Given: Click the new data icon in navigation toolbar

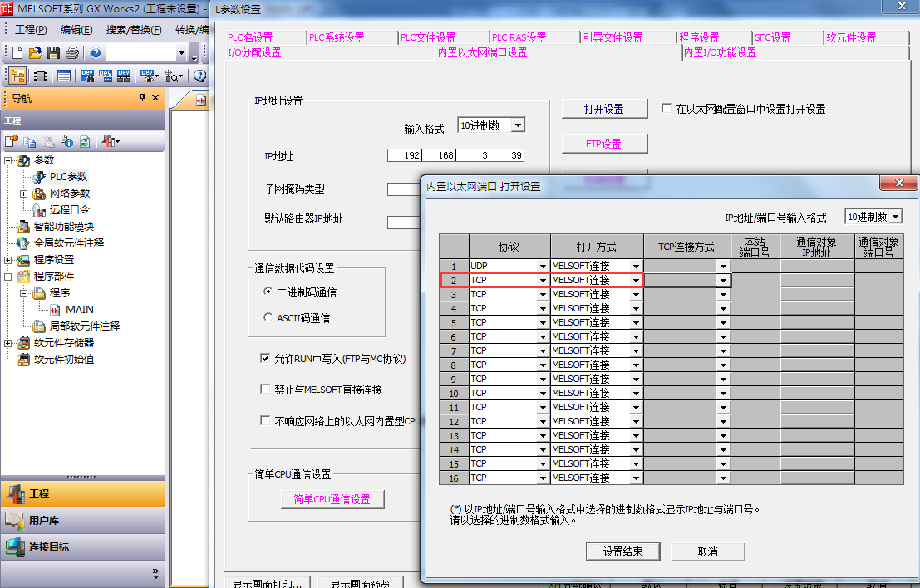Looking at the screenshot, I should (x=11, y=141).
